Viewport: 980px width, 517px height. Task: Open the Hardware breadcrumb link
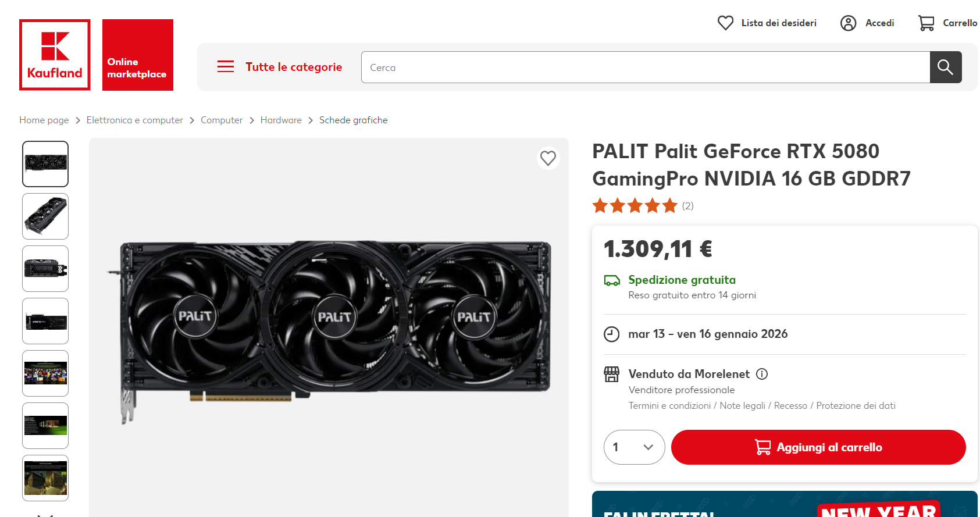[x=281, y=120]
